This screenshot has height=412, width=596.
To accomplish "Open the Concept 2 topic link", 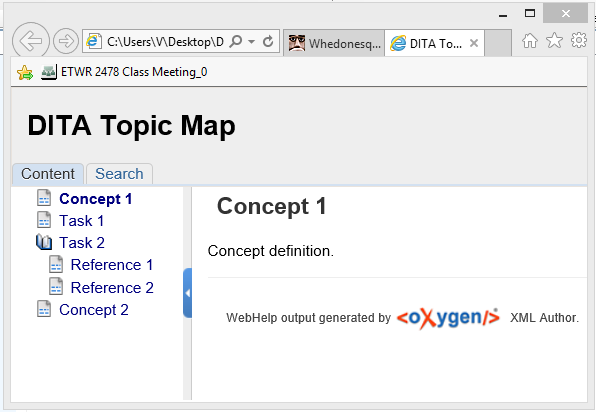I will tap(94, 310).
